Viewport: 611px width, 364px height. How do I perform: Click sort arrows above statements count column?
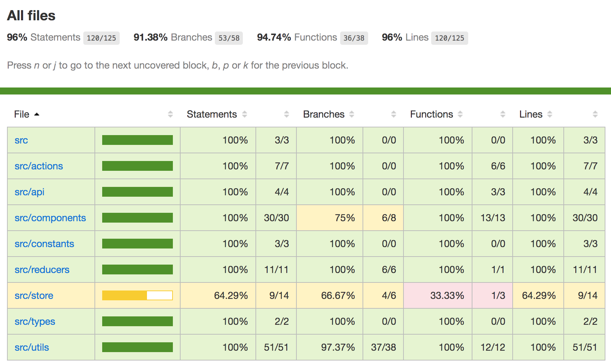click(287, 114)
